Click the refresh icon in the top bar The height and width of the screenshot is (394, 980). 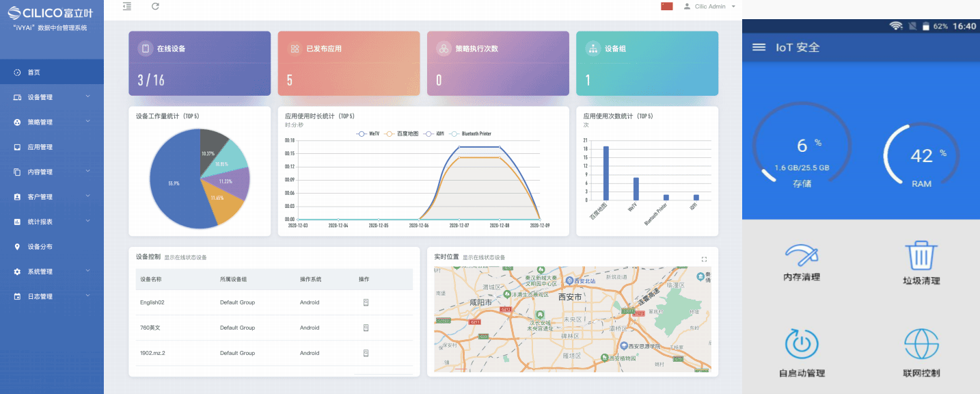tap(155, 6)
